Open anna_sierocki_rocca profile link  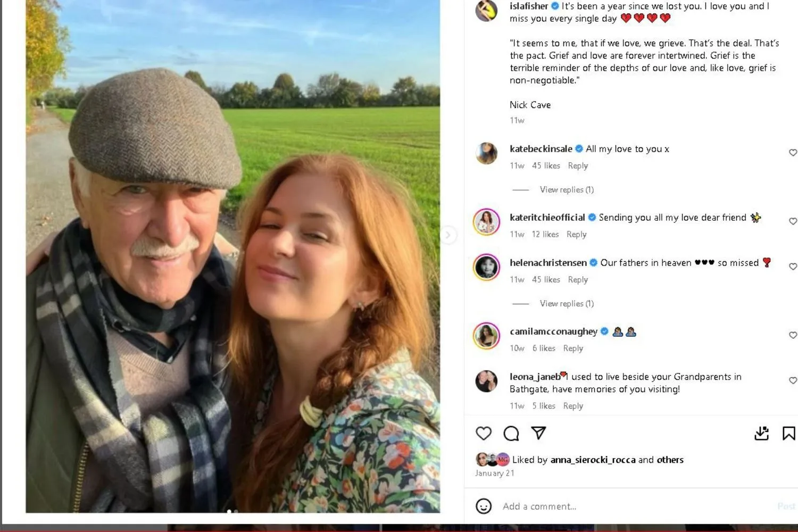click(593, 460)
